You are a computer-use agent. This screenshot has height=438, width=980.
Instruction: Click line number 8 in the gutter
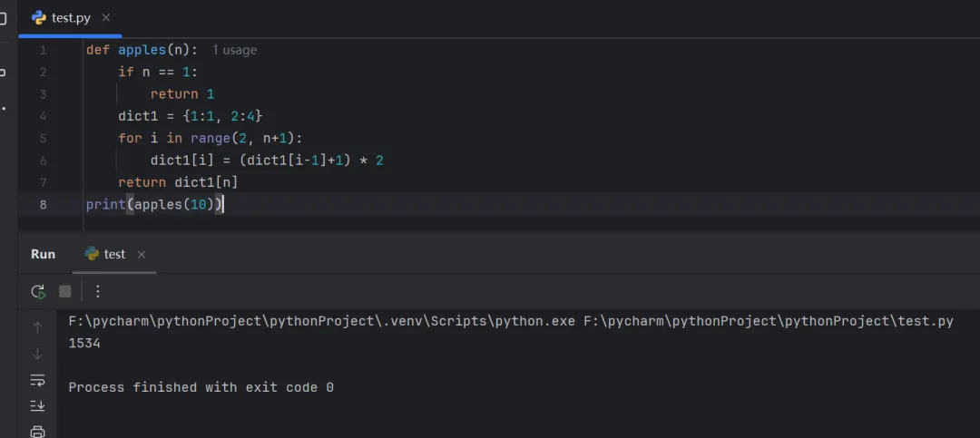43,204
